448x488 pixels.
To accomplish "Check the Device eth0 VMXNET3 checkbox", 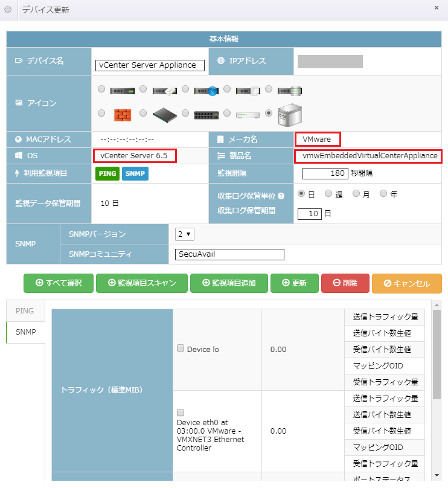I will [181, 413].
